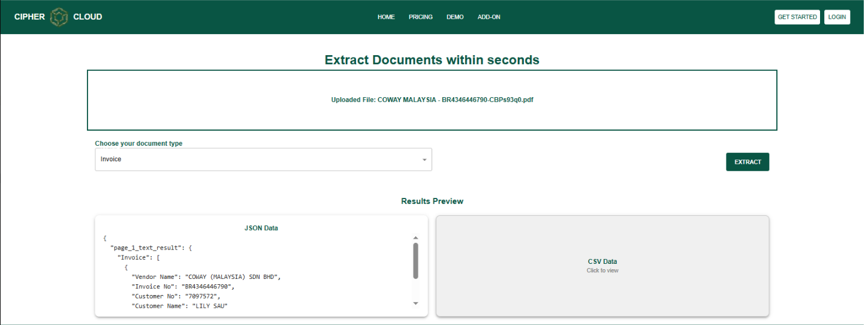Click the JSON scrollbar up arrow
Viewport: 868px width, 325px height.
click(415, 238)
